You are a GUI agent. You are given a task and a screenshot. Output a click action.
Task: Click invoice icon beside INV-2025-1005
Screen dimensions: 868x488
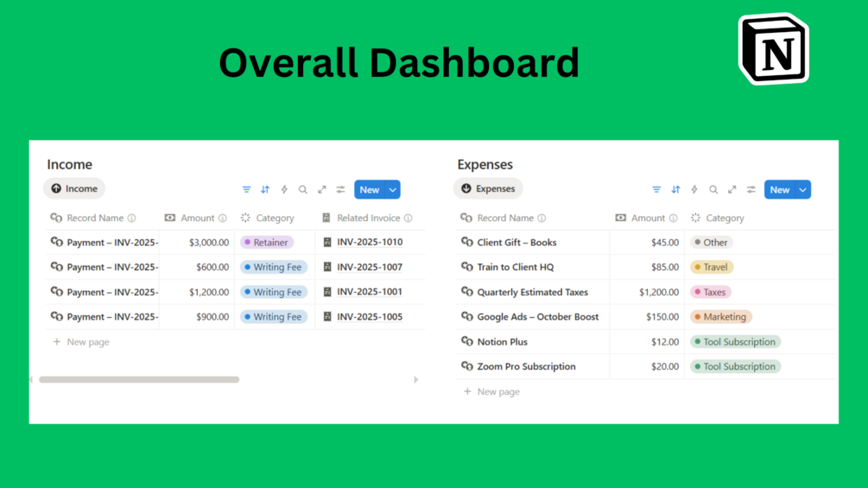(327, 316)
